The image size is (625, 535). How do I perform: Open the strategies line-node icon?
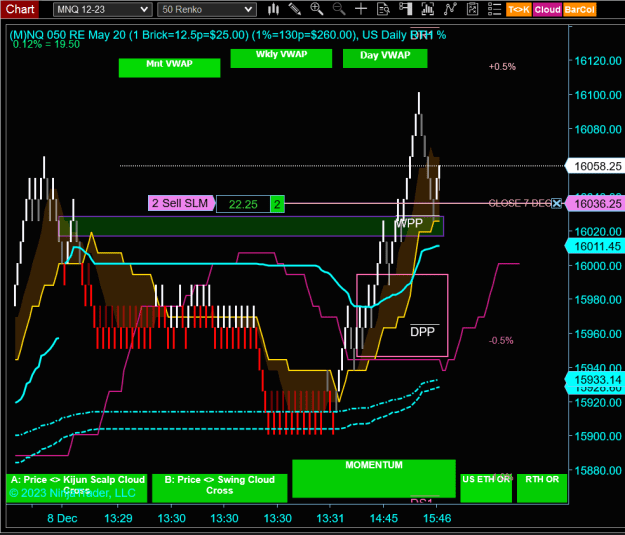tap(450, 9)
